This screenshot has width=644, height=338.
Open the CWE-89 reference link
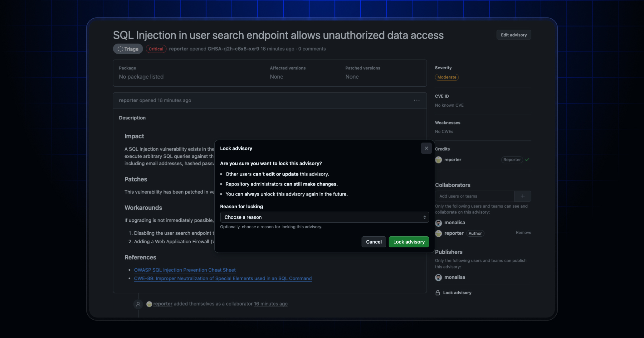tap(223, 278)
